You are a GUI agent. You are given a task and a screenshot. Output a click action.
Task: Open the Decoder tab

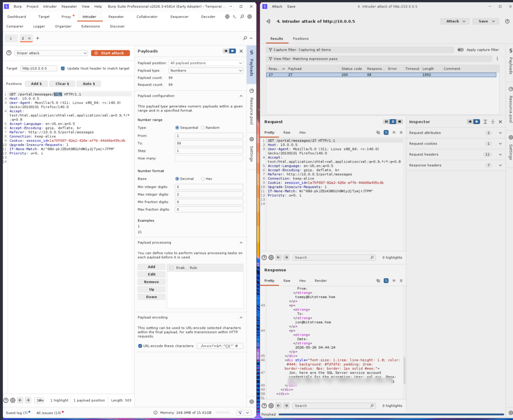click(208, 17)
